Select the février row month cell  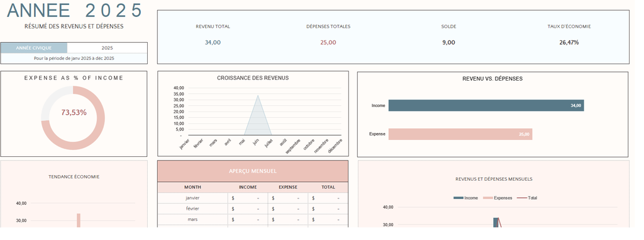pos(192,209)
